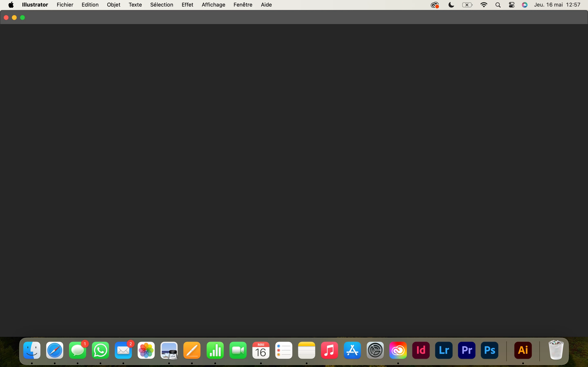The image size is (588, 367).
Task: Launch Premiere Pro from the Dock
Action: click(x=467, y=350)
